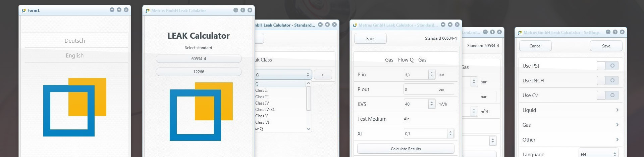Image resolution: width=644 pixels, height=157 pixels.
Task: Turn on the Use Cv switch
Action: click(607, 95)
